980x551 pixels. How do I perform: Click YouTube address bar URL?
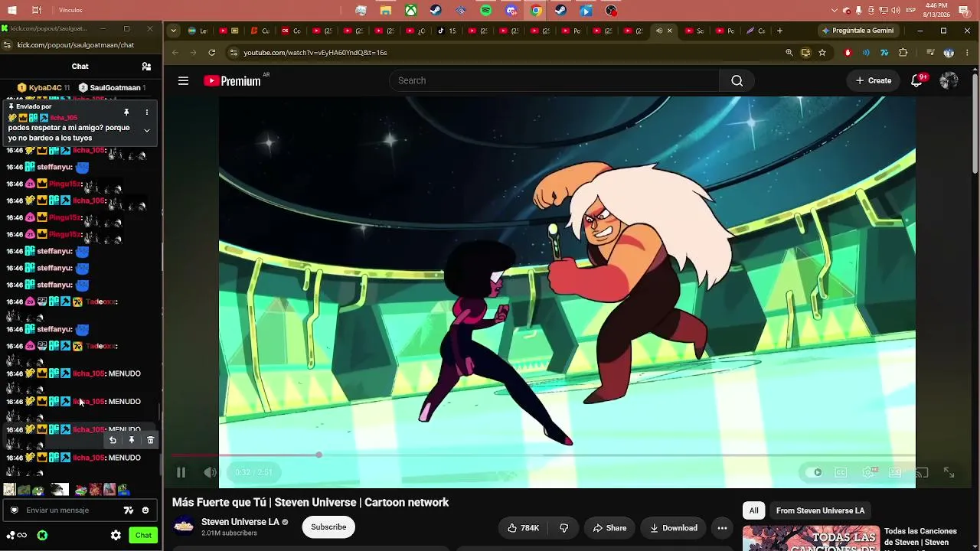(315, 53)
